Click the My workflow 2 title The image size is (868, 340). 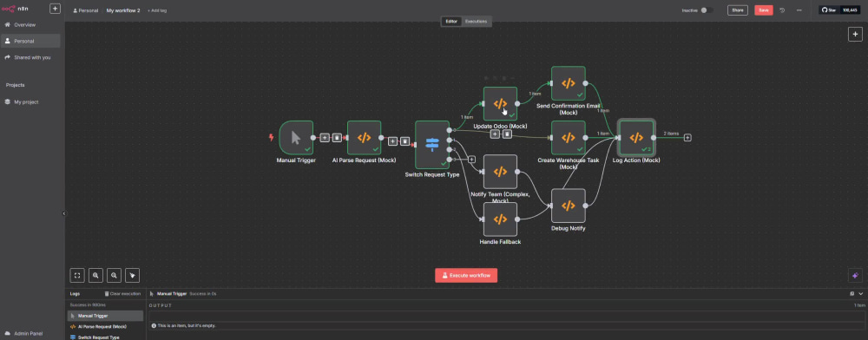(x=123, y=10)
